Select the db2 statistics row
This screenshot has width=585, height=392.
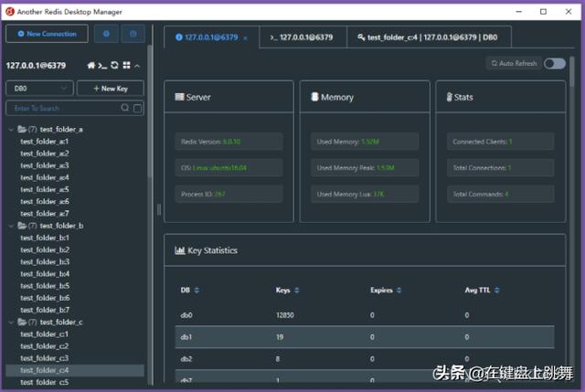pyautogui.click(x=365, y=359)
